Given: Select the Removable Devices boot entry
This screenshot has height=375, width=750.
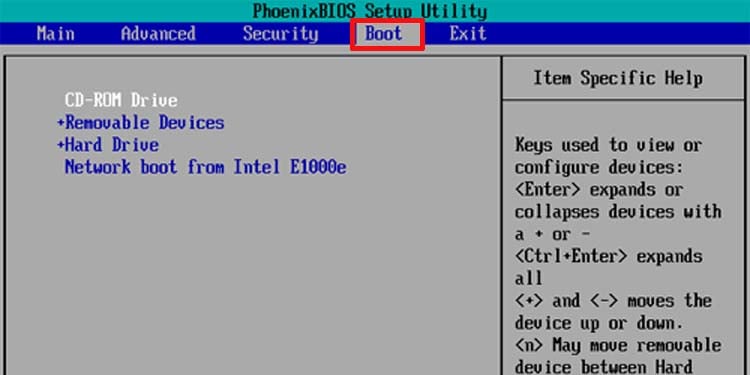Looking at the screenshot, I should 144,123.
